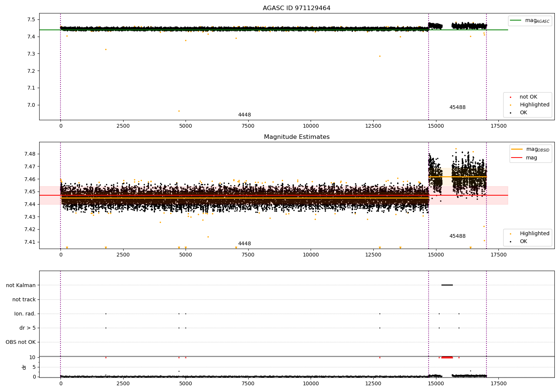
Task: Click the 'not Kalman' cluster of circle markers
Action: 447,285
